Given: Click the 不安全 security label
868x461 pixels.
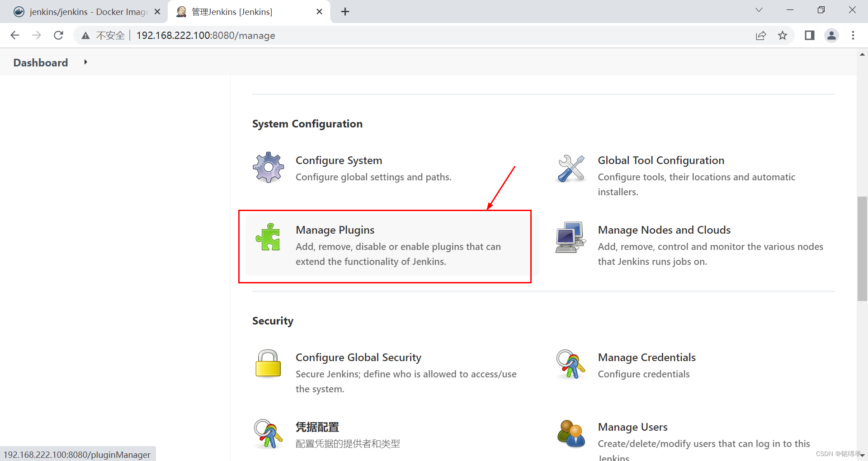Looking at the screenshot, I should tap(110, 35).
